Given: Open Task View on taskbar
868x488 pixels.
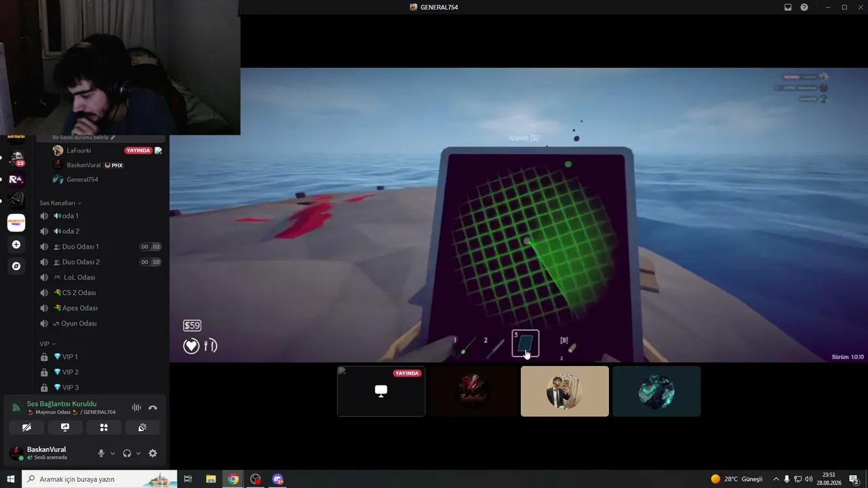Looking at the screenshot, I should [188, 479].
